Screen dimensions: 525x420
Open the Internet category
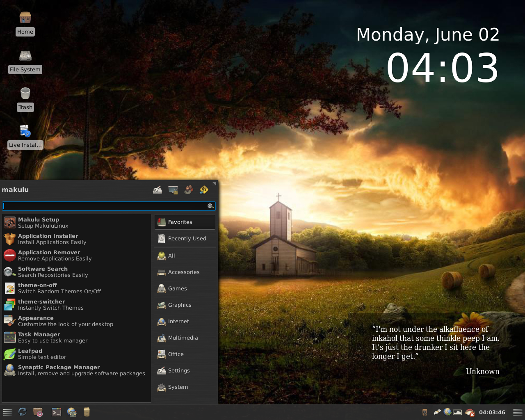coord(185,321)
